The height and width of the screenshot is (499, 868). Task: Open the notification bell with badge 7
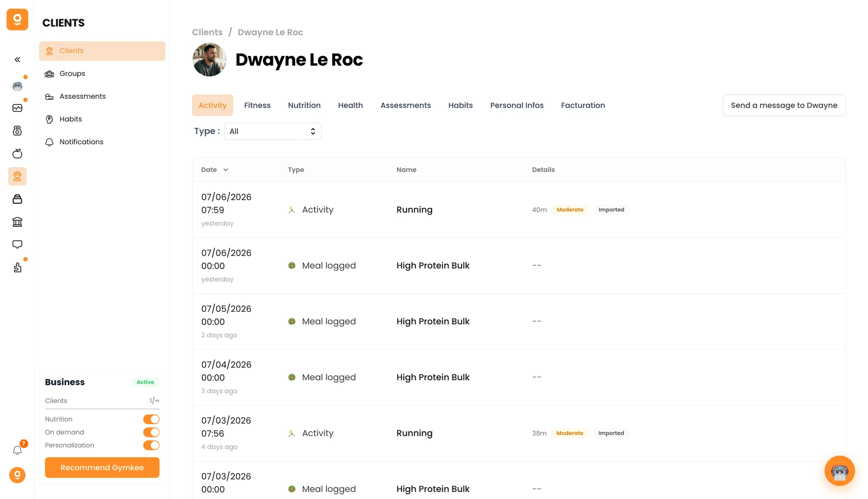(17, 450)
